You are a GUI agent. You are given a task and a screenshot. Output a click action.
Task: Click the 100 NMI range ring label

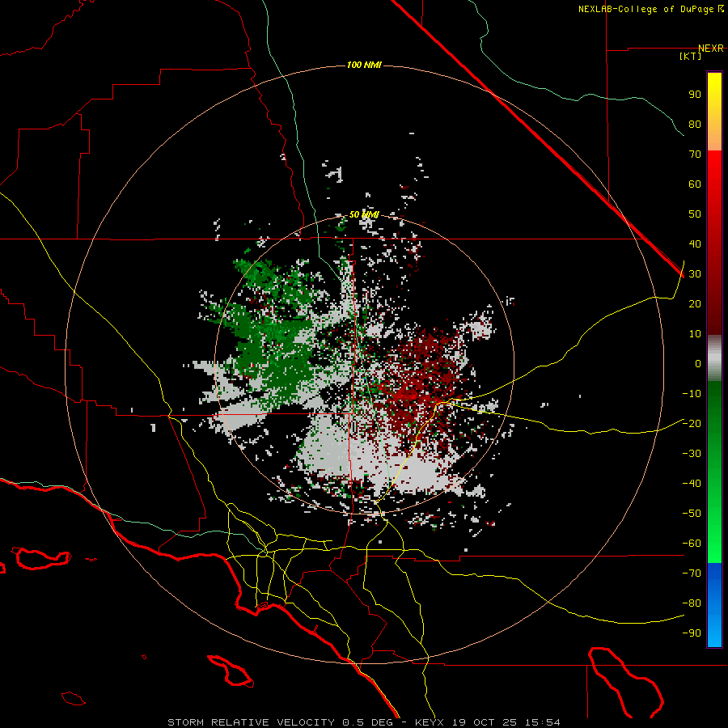pos(364,65)
